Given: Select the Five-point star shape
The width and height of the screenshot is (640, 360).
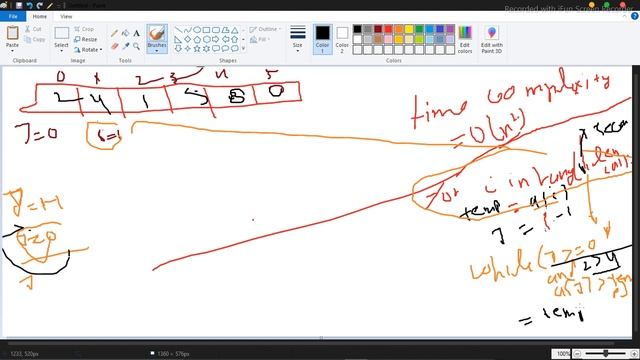Looking at the screenshot, I should click(x=197, y=49).
